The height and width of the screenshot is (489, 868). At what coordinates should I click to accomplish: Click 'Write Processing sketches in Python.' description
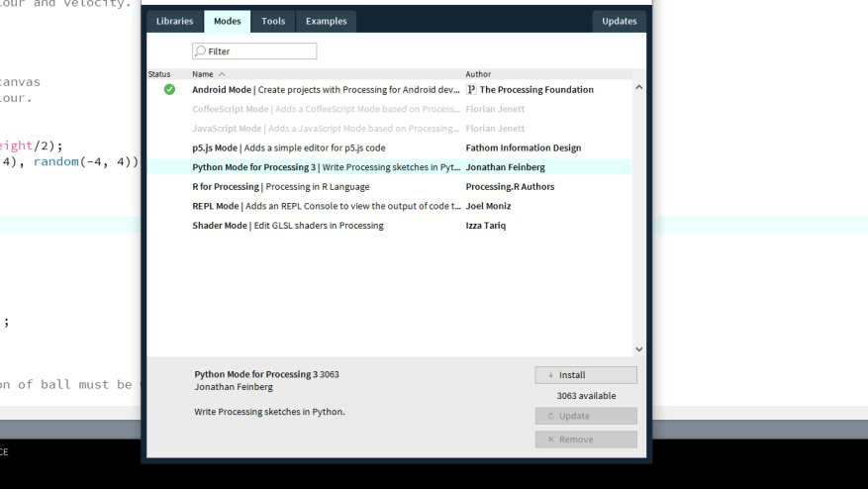click(269, 412)
